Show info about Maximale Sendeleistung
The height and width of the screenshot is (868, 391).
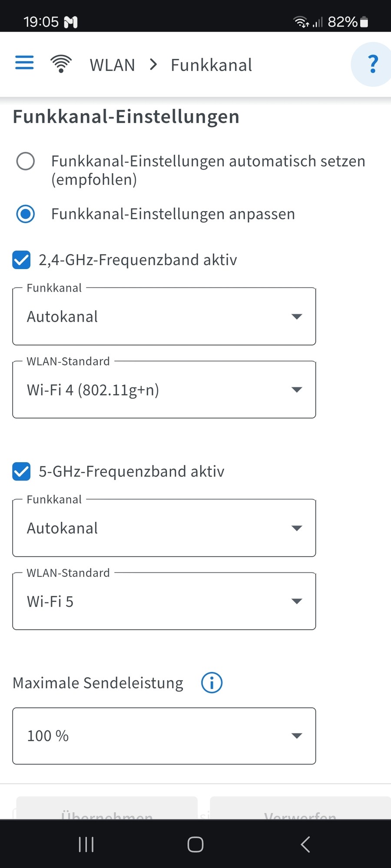(x=212, y=683)
